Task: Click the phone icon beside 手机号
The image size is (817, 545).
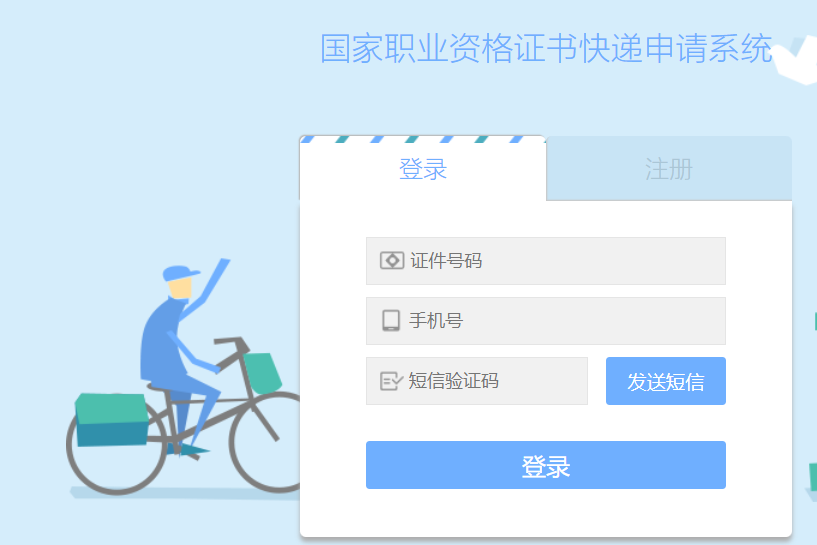Action: (x=391, y=320)
